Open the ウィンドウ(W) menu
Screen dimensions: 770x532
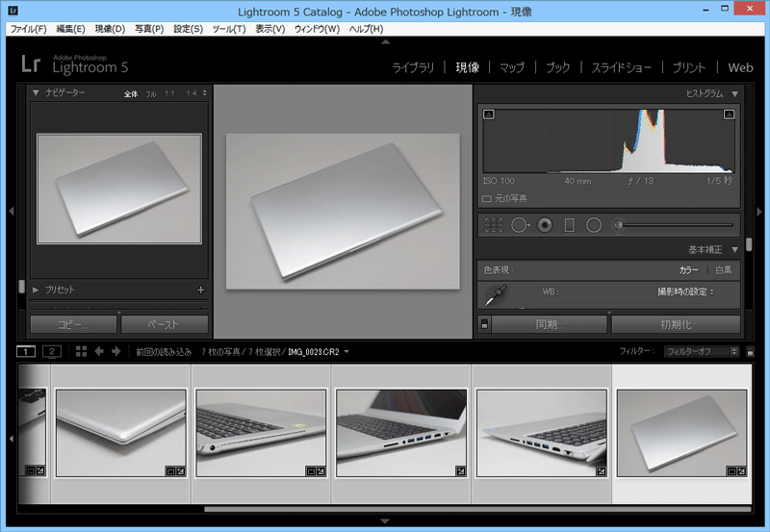pos(317,29)
